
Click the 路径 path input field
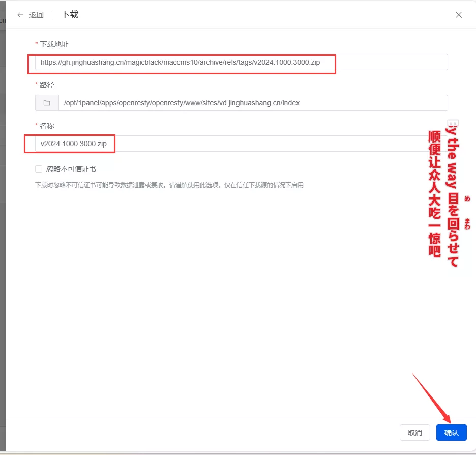(x=253, y=103)
